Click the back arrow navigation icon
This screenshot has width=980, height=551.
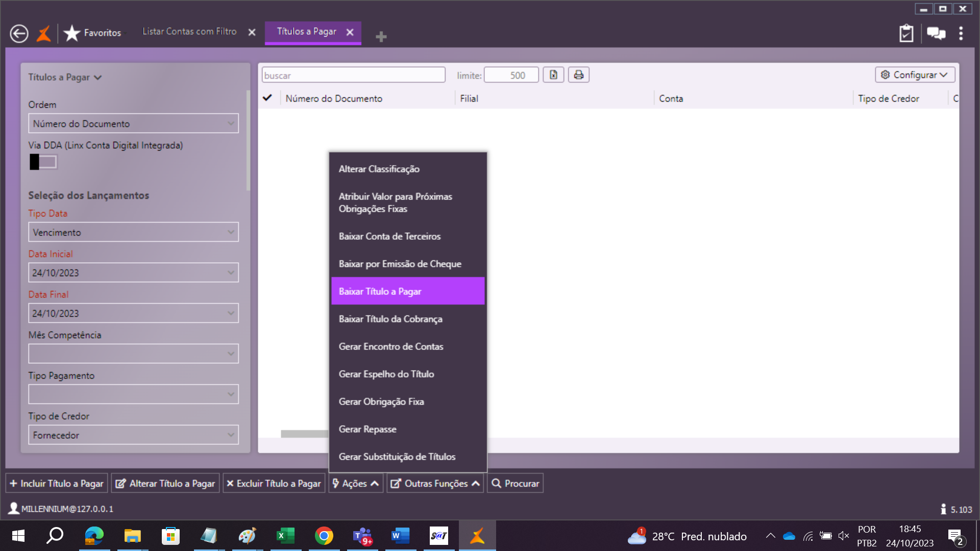click(x=19, y=34)
